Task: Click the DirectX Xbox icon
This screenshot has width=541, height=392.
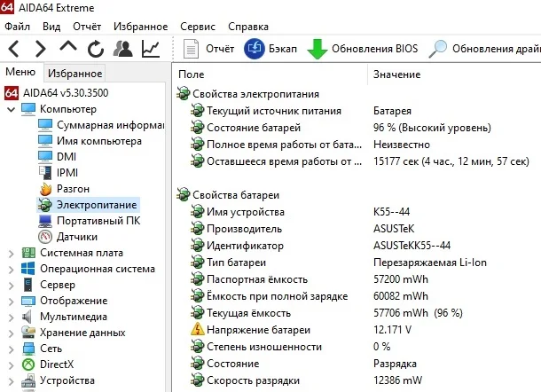Action: tap(28, 365)
